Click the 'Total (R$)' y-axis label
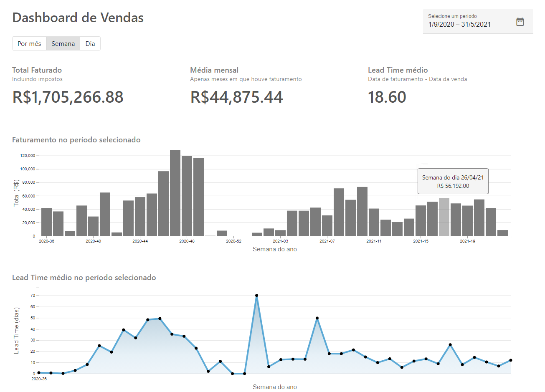This screenshot has height=392, width=545. [x=16, y=193]
